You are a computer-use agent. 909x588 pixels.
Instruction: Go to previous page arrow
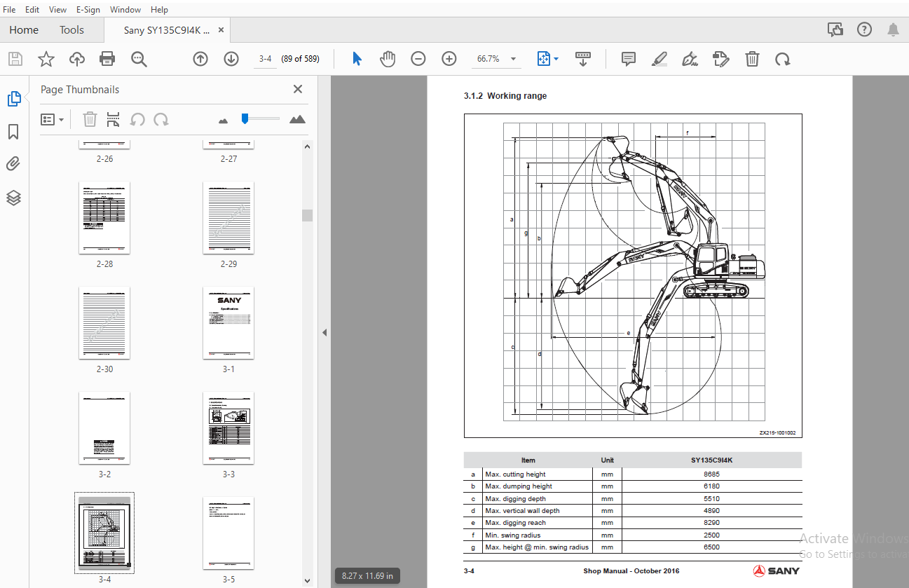200,59
